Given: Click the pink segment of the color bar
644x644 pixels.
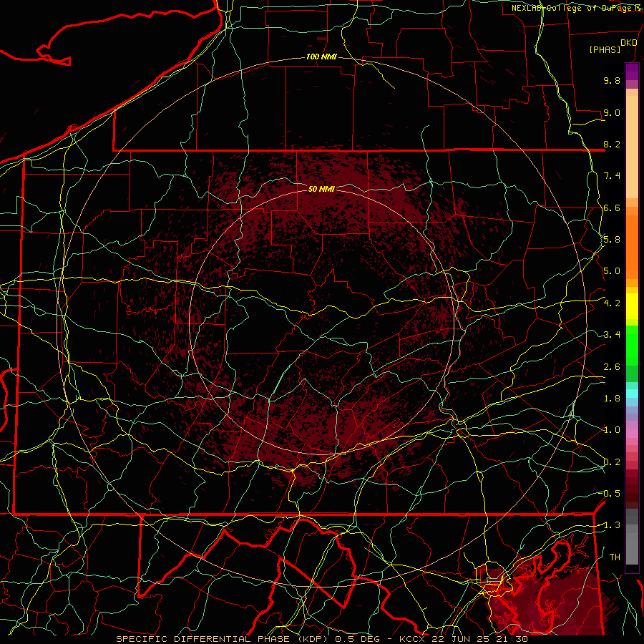Looking at the screenshot, I should click(x=632, y=434).
